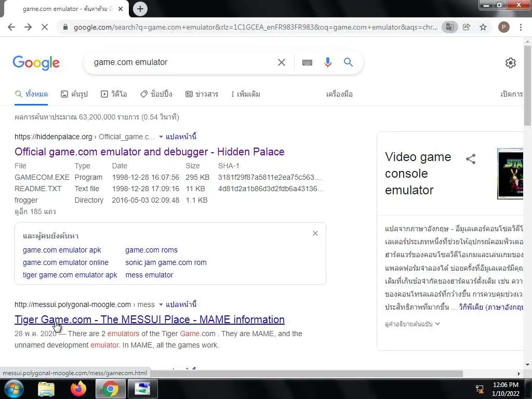Click แปลหน้านี้ for Hidden Palace result
The height and width of the screenshot is (399, 532).
(x=181, y=137)
